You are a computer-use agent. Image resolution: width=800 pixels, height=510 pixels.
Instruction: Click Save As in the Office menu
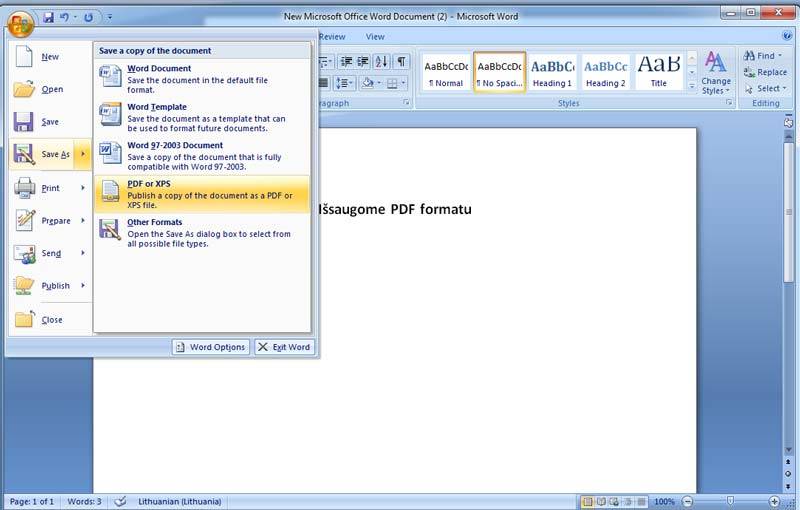pos(42,154)
